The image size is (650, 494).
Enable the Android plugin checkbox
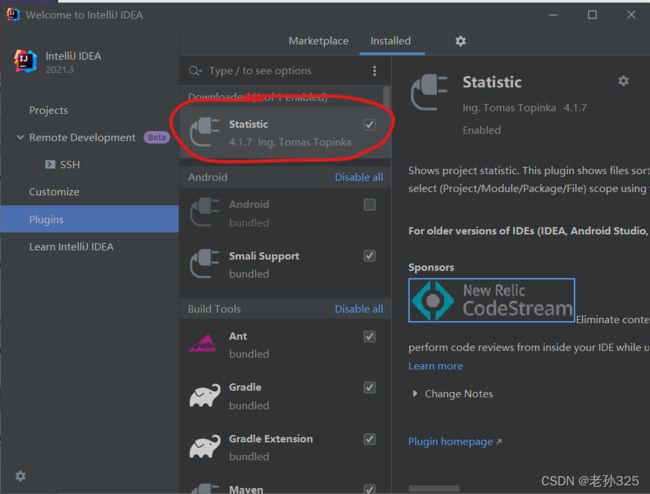tap(369, 205)
